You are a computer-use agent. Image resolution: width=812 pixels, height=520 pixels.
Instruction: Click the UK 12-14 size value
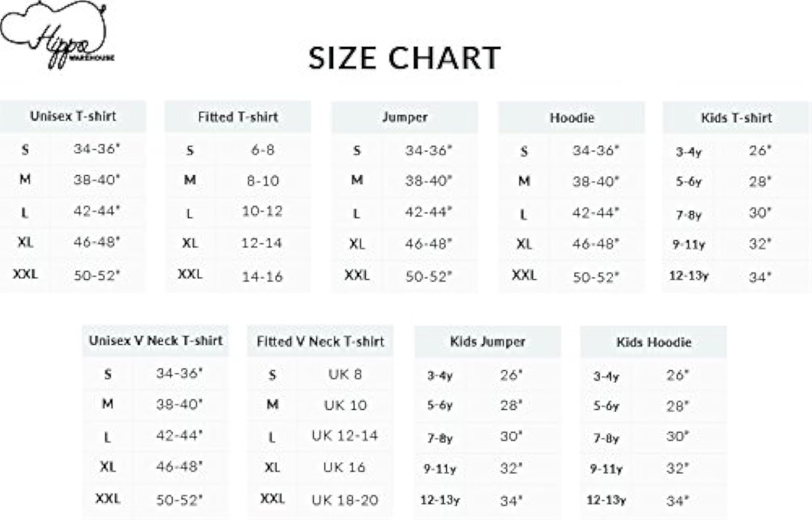[345, 436]
